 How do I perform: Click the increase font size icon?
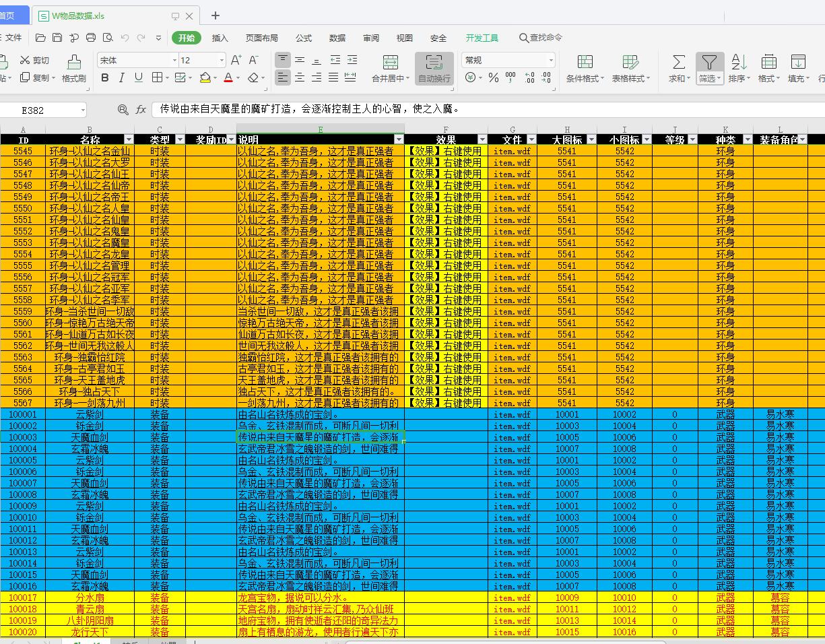tap(236, 60)
